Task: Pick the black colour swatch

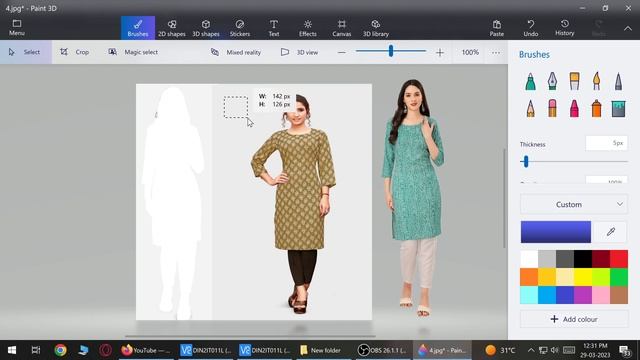Action: (583, 259)
